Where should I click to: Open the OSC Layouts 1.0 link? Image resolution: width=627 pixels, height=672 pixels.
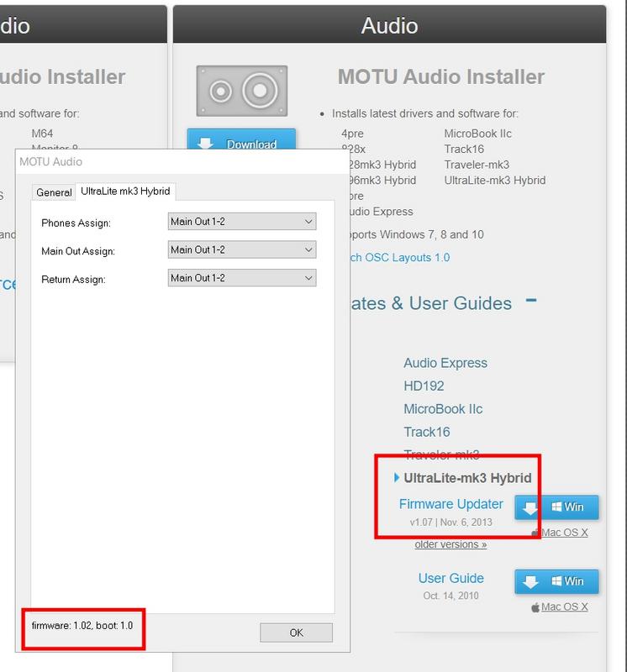(x=400, y=257)
